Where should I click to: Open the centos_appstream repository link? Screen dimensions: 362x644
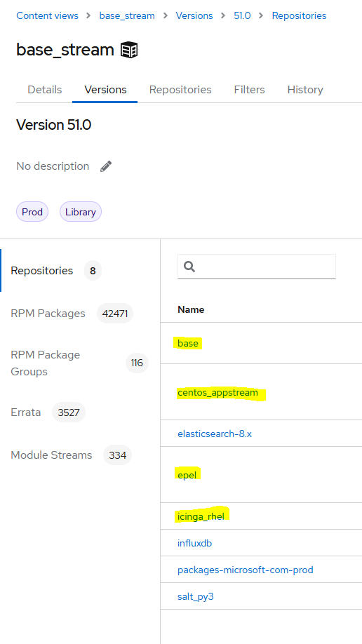tap(217, 393)
